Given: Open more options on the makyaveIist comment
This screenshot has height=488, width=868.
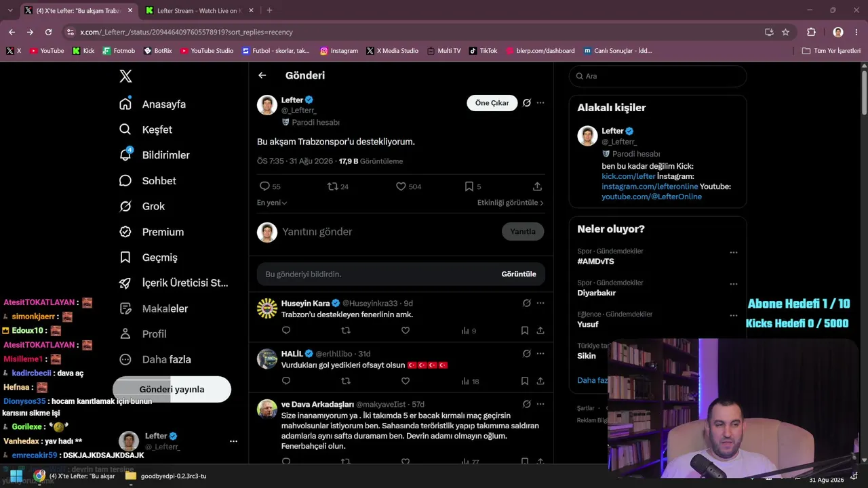Looking at the screenshot, I should pyautogui.click(x=540, y=404).
